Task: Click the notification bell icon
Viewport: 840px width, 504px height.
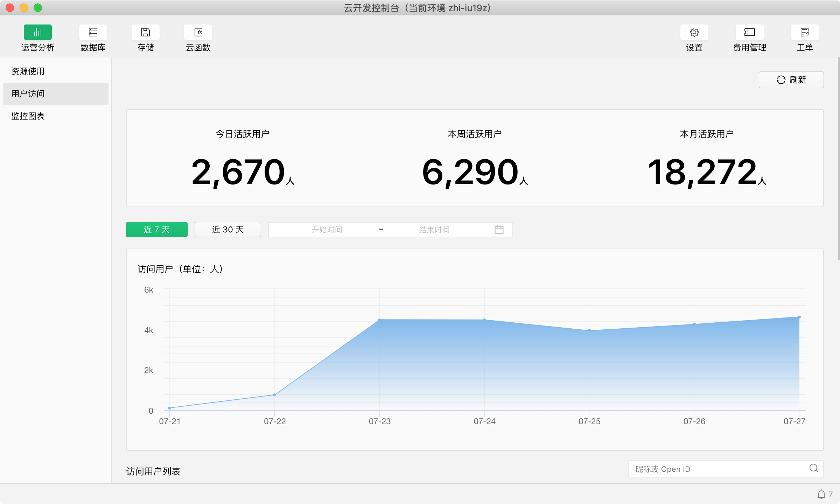Action: click(821, 494)
